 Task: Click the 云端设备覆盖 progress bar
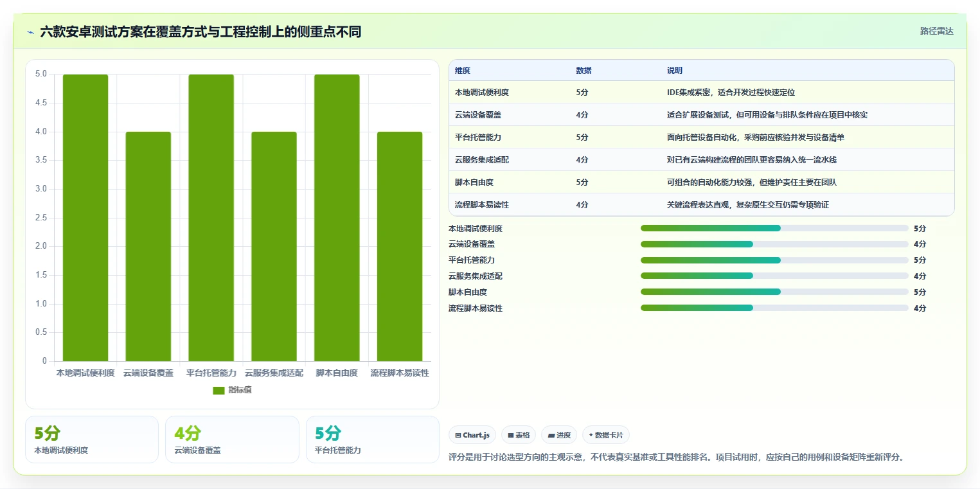[x=774, y=244]
